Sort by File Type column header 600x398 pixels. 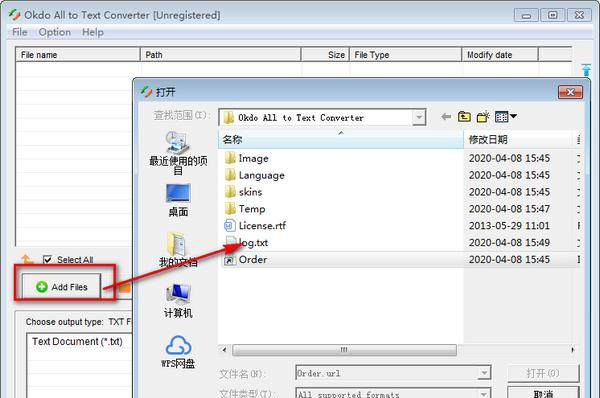[x=406, y=55]
